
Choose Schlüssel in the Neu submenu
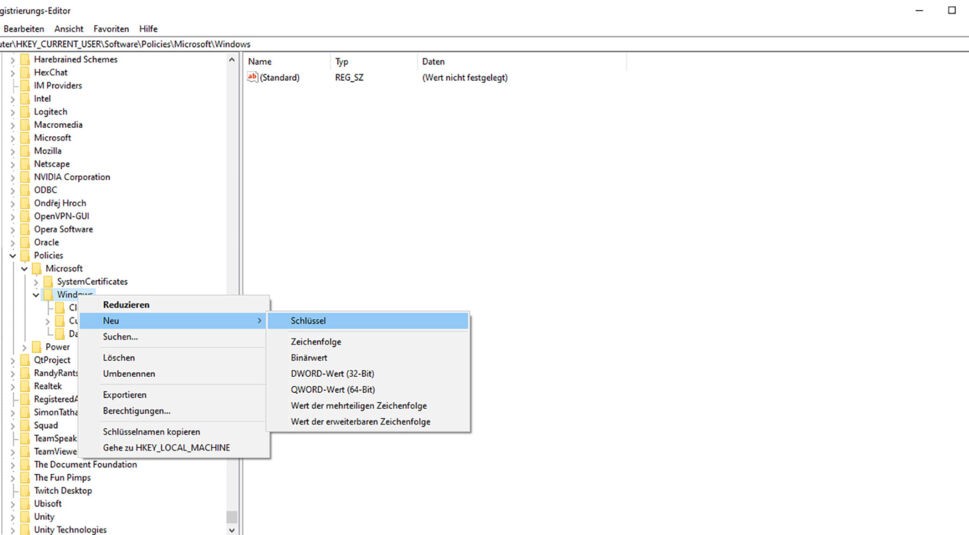[368, 321]
